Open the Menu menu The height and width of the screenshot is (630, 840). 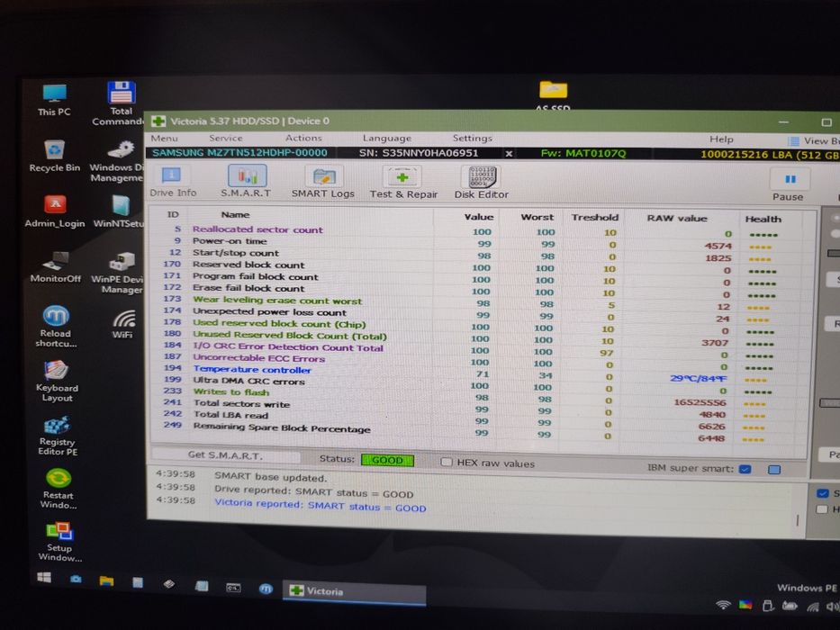coord(164,139)
